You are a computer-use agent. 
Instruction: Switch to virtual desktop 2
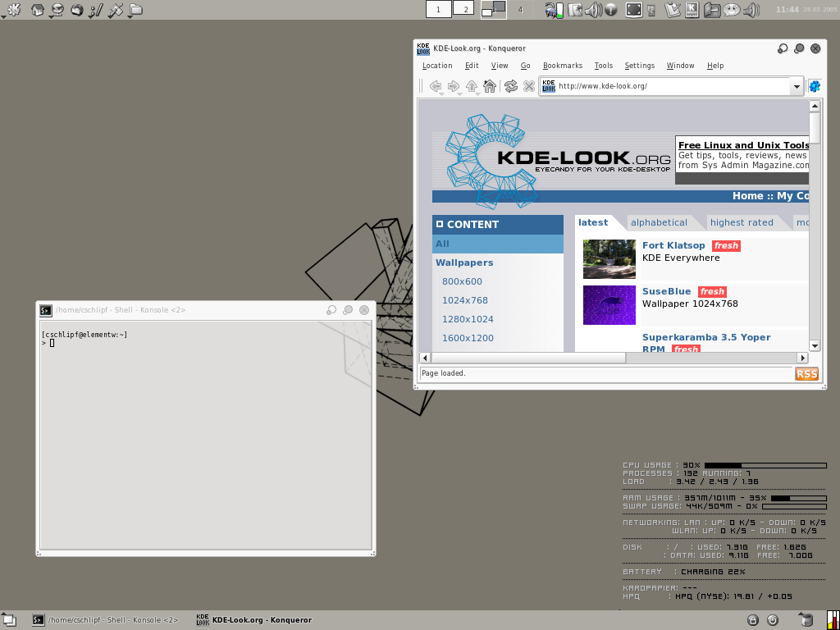click(x=464, y=8)
